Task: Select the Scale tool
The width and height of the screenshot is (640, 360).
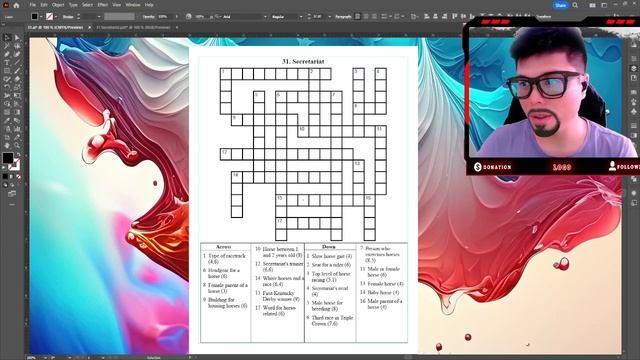Action: click(17, 87)
